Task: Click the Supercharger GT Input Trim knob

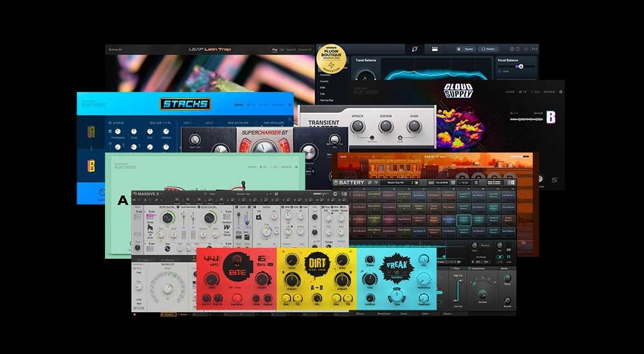Action: click(x=194, y=140)
